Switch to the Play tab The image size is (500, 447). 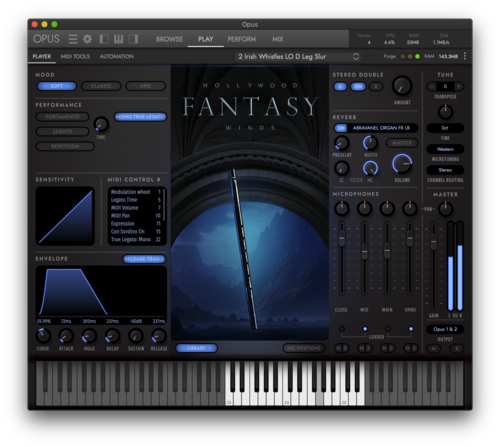(205, 39)
